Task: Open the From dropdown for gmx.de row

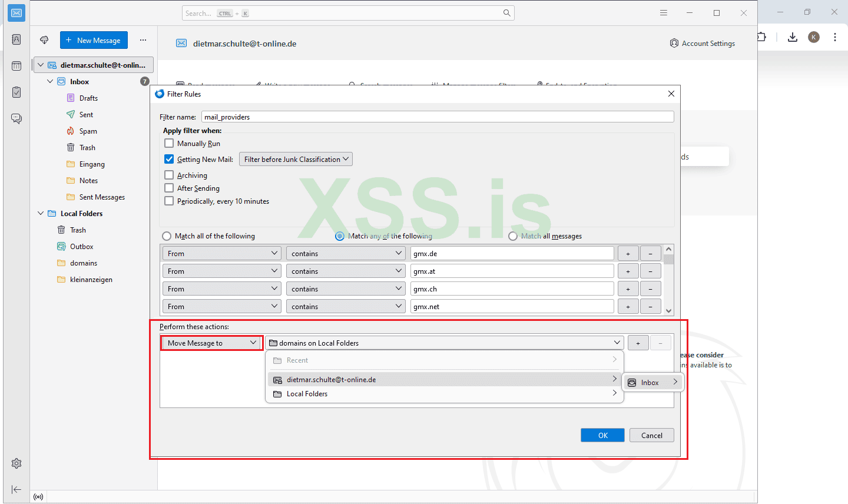Action: click(x=221, y=254)
